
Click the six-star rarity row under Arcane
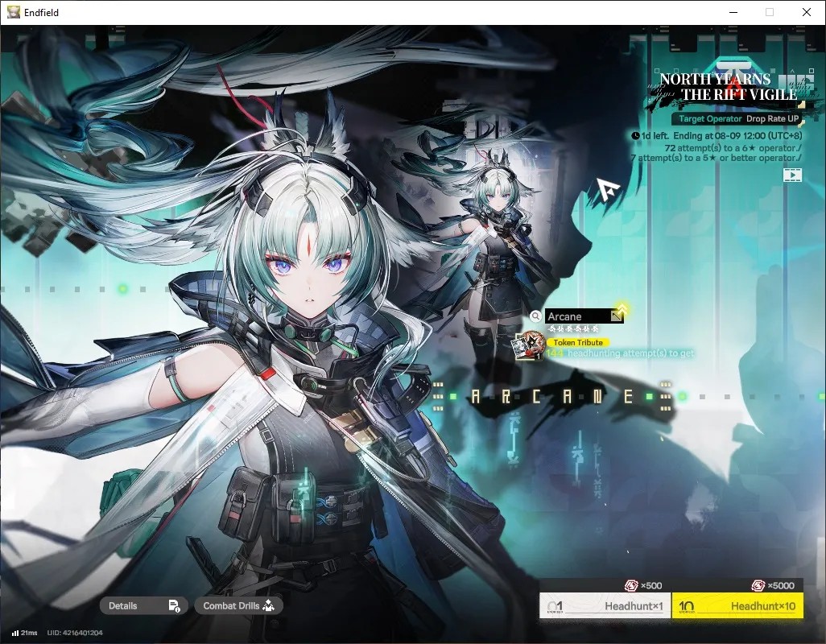574,328
